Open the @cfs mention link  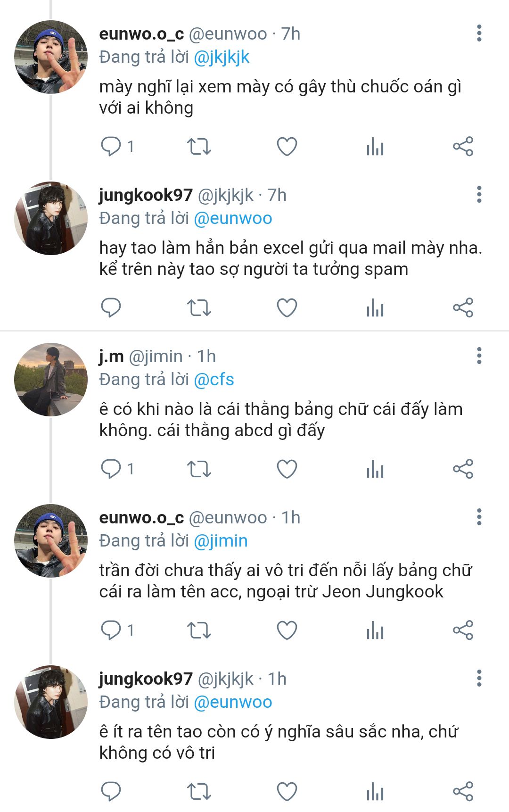click(214, 380)
